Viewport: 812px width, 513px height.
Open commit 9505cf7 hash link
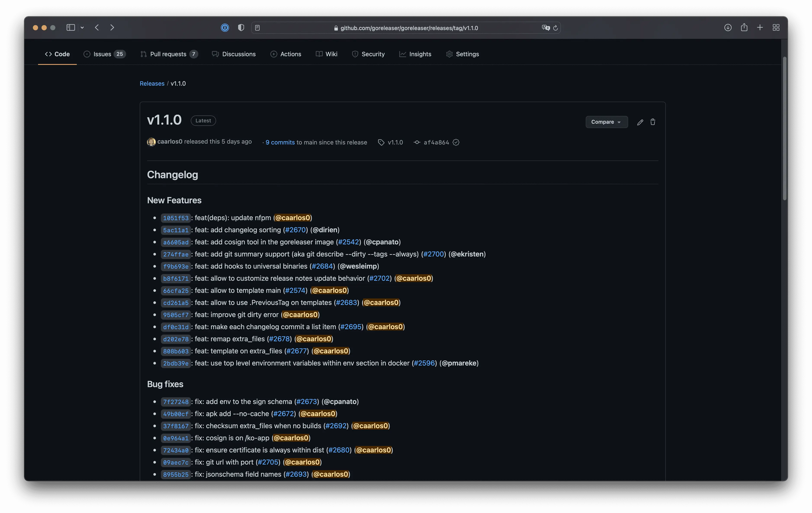[176, 315]
